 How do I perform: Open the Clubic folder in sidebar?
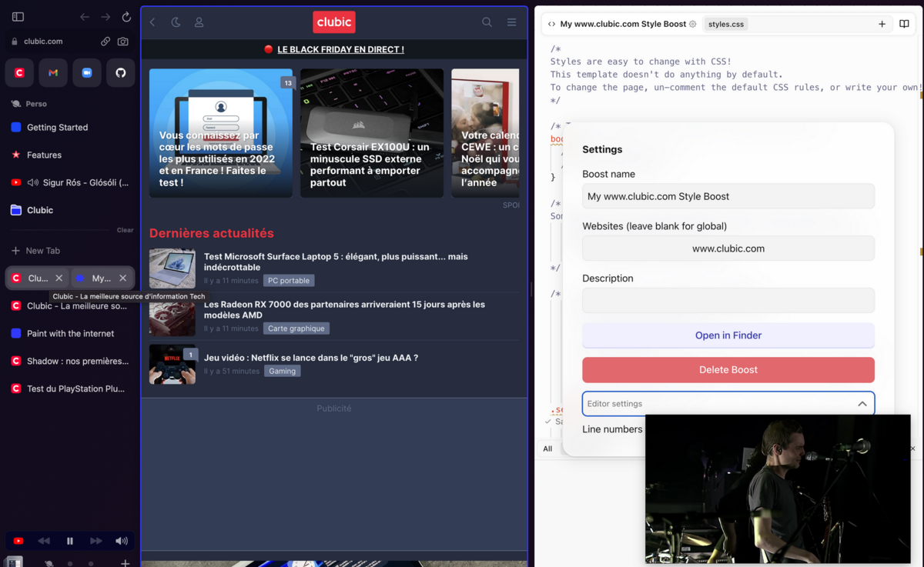(x=70, y=210)
